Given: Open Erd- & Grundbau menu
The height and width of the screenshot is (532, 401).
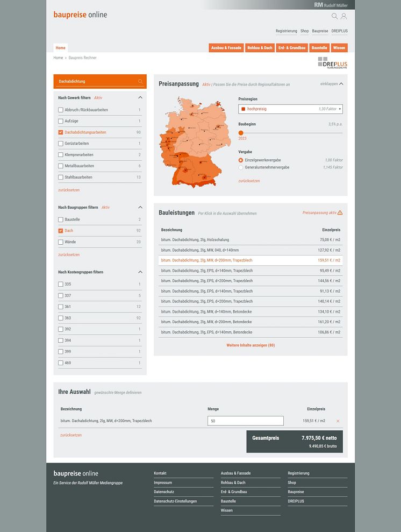Looking at the screenshot, I should [x=292, y=48].
